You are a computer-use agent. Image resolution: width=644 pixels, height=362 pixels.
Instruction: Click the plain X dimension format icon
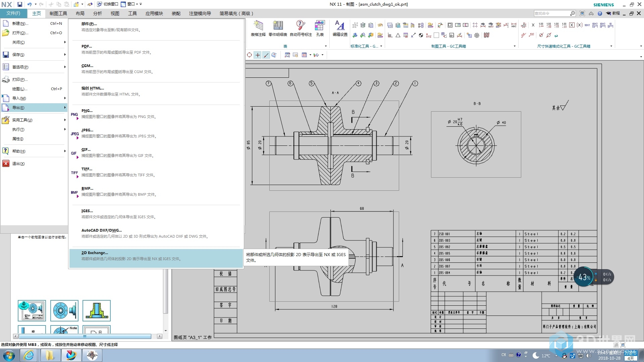click(533, 25)
